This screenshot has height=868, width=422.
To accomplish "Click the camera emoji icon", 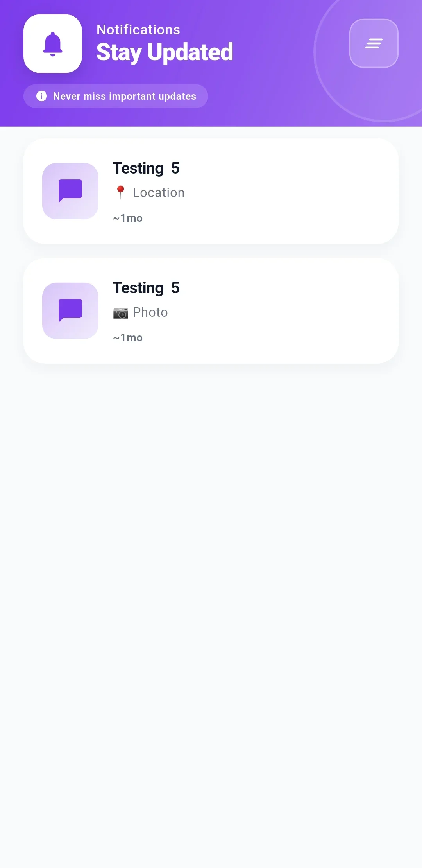I will [x=120, y=313].
